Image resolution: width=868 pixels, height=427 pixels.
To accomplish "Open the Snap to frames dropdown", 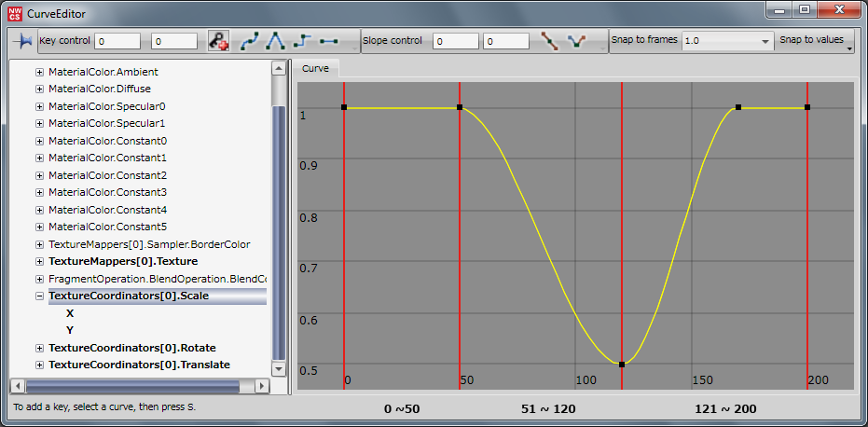I will coord(765,42).
